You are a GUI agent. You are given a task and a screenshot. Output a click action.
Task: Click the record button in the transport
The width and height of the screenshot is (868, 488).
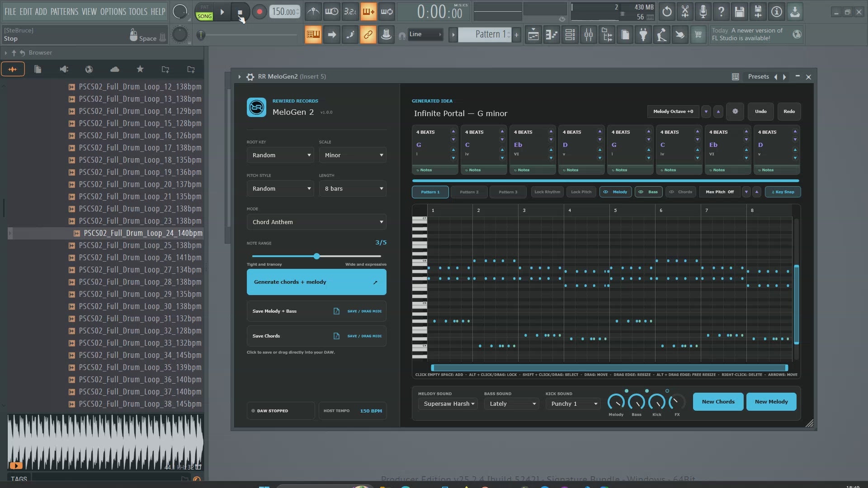click(259, 12)
